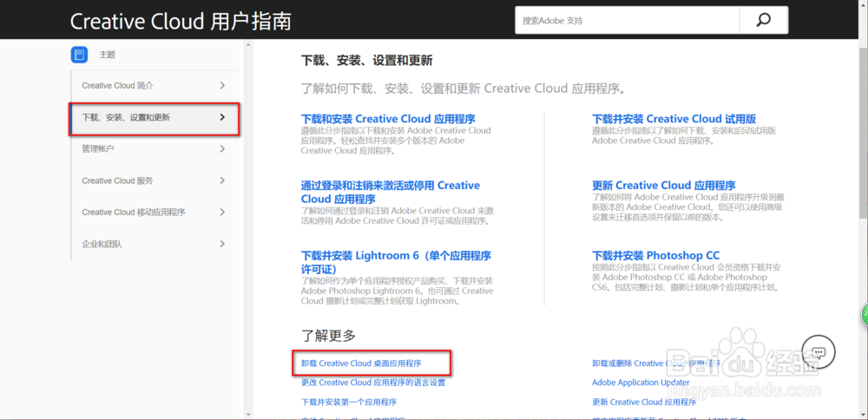The width and height of the screenshot is (868, 420).
Task: Expand the 下载、安装、设置和更新 chevron
Action: click(x=222, y=117)
